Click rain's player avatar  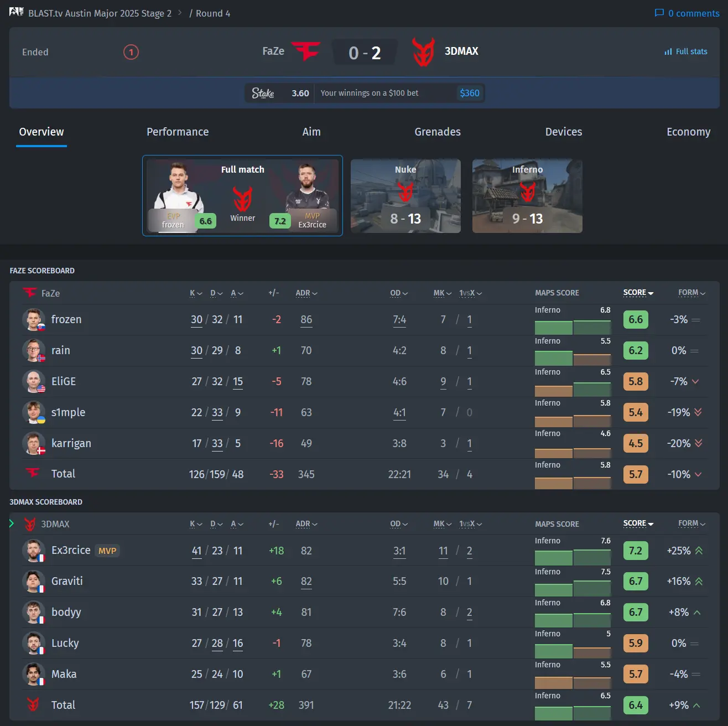pyautogui.click(x=33, y=350)
